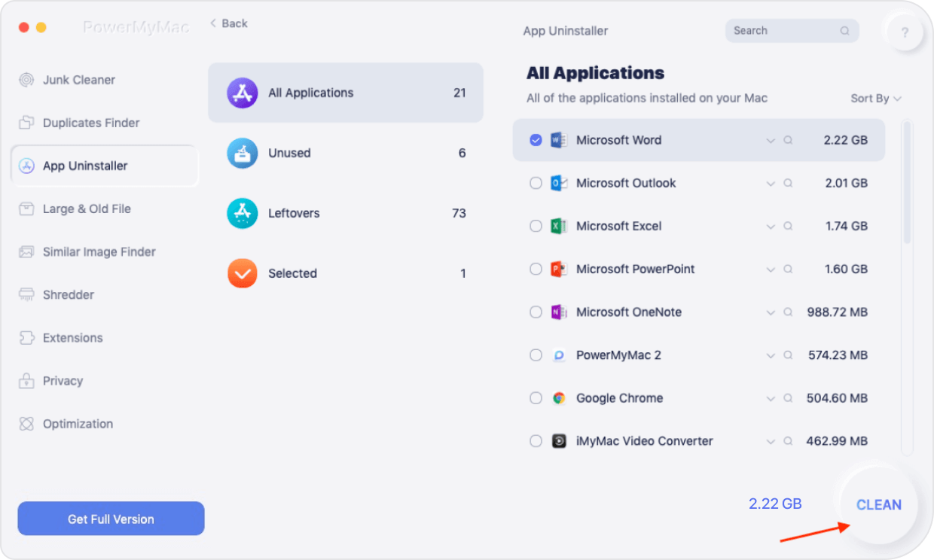Tick the Microsoft OneNote checkbox
934x560 pixels.
(x=536, y=312)
